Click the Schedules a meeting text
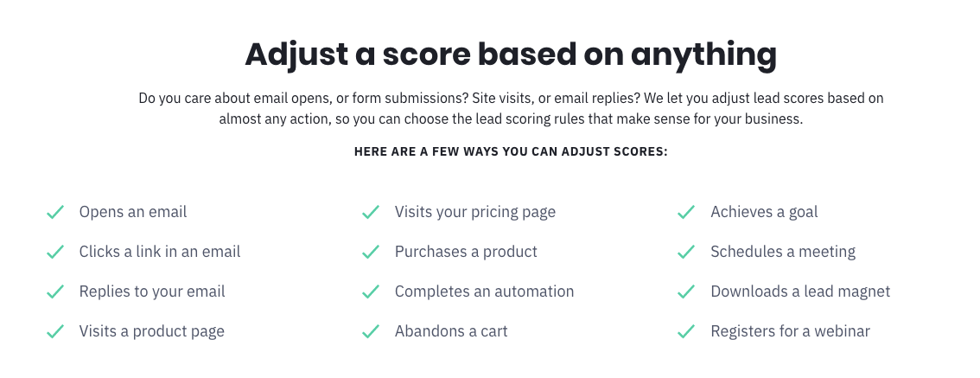 point(783,252)
